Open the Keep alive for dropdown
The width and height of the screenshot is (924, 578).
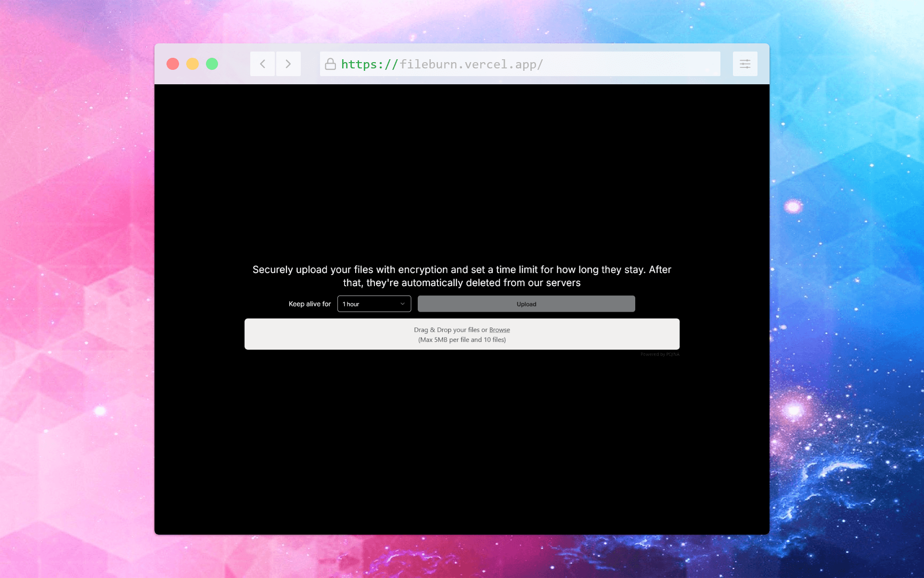pos(374,304)
